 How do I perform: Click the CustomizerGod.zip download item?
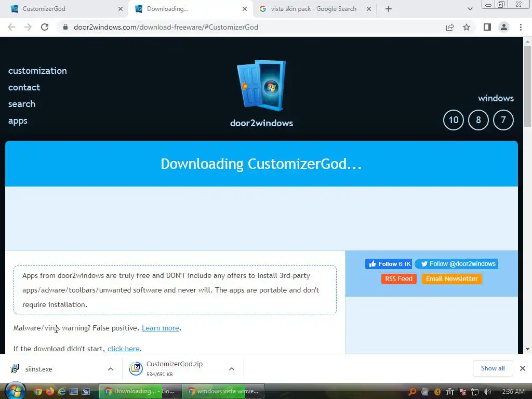tap(175, 368)
